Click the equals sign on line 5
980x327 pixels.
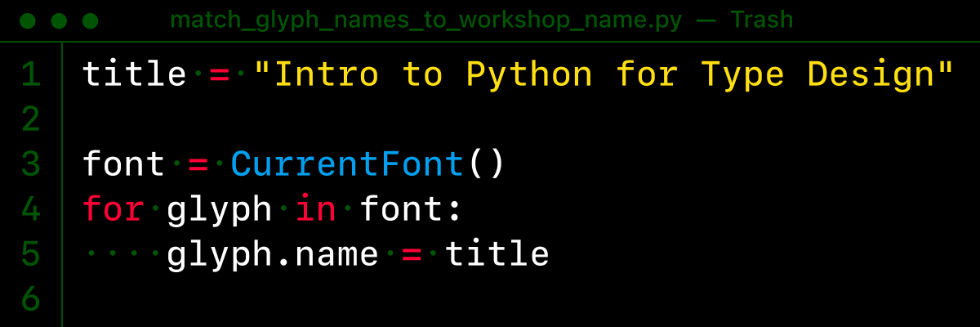(411, 255)
